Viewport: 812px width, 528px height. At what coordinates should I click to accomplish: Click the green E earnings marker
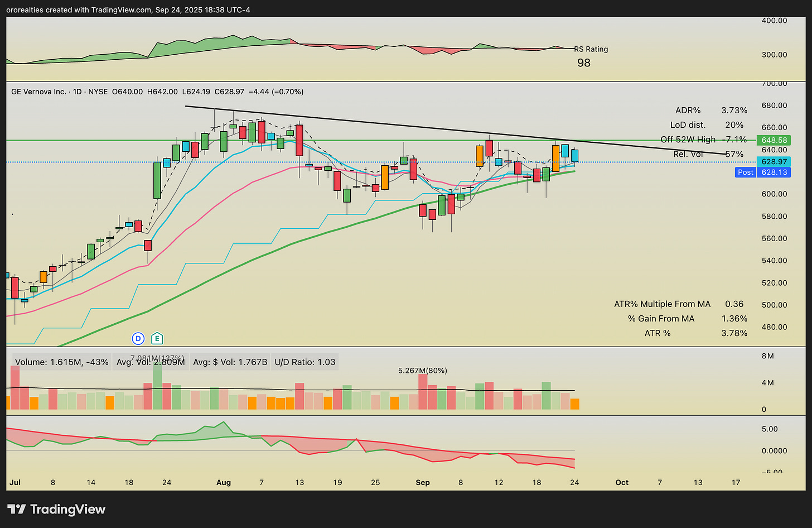[157, 338]
